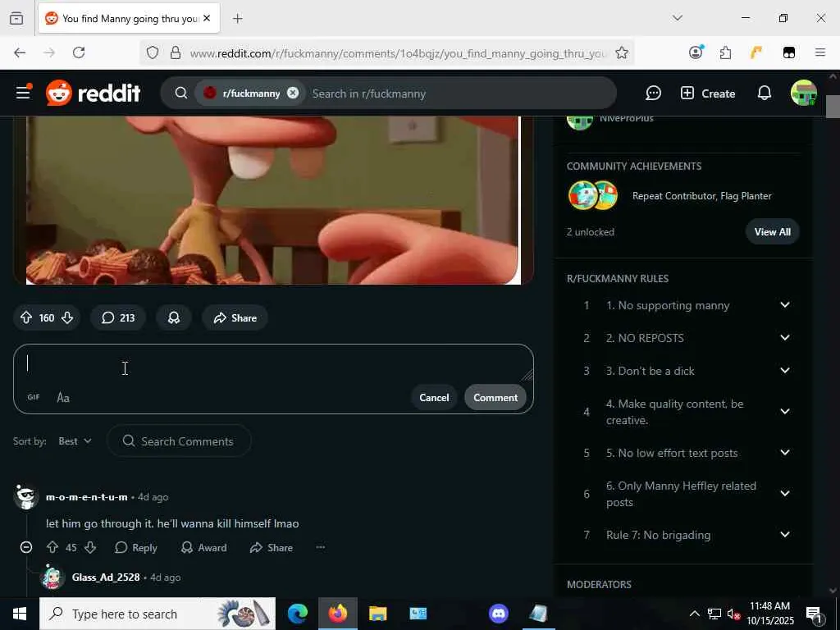Cancel the comment draft

pyautogui.click(x=434, y=398)
